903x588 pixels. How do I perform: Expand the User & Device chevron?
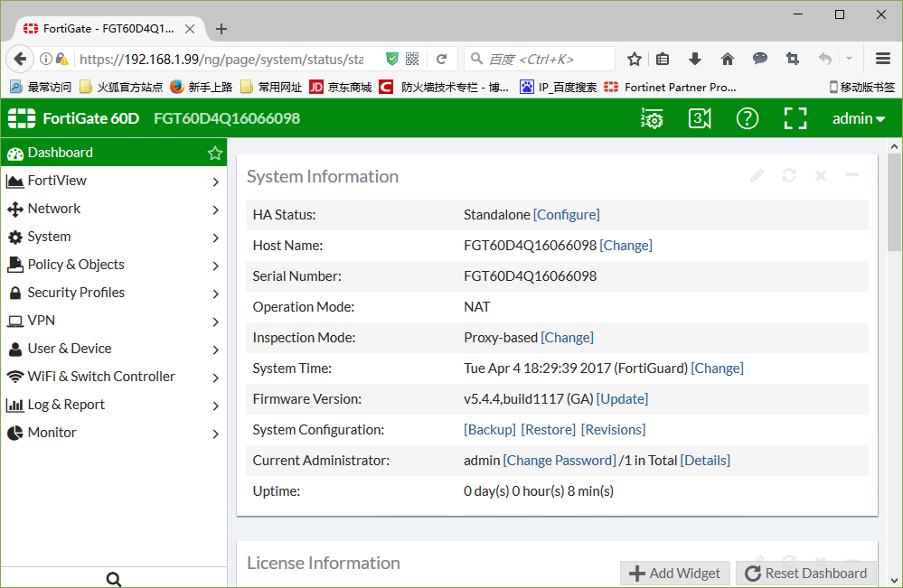[x=215, y=350]
